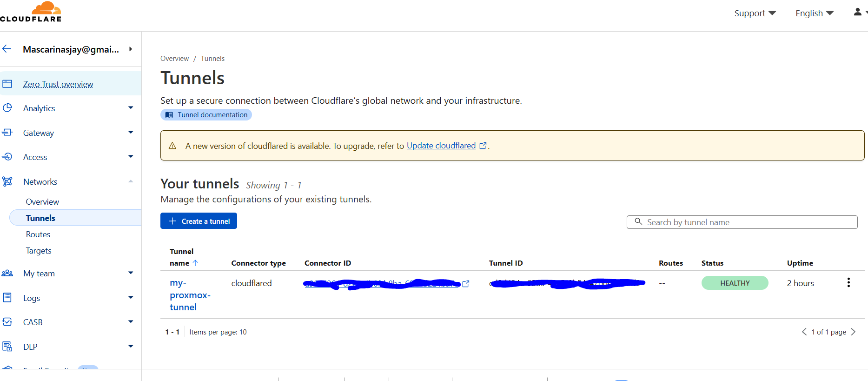This screenshot has height=381, width=868.
Task: Click the cloudflared connector type cell
Action: (252, 283)
